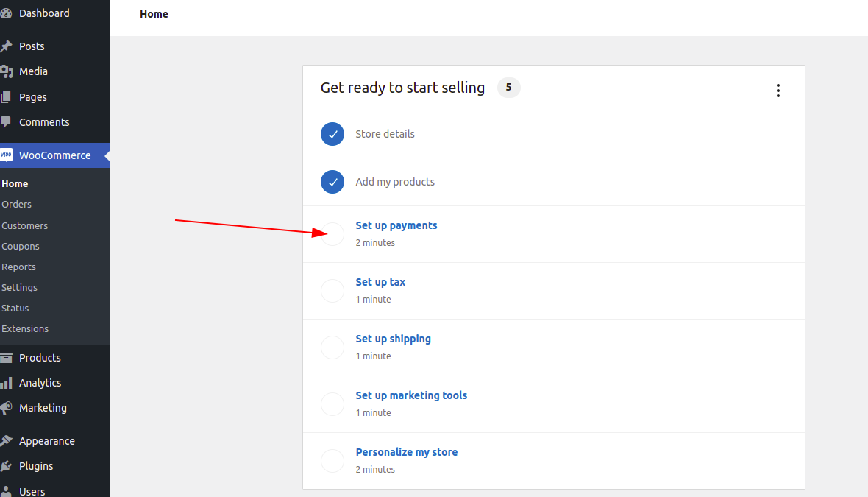Viewport: 868px width, 497px height.
Task: Click the Marketing megaphone icon
Action: click(6, 408)
